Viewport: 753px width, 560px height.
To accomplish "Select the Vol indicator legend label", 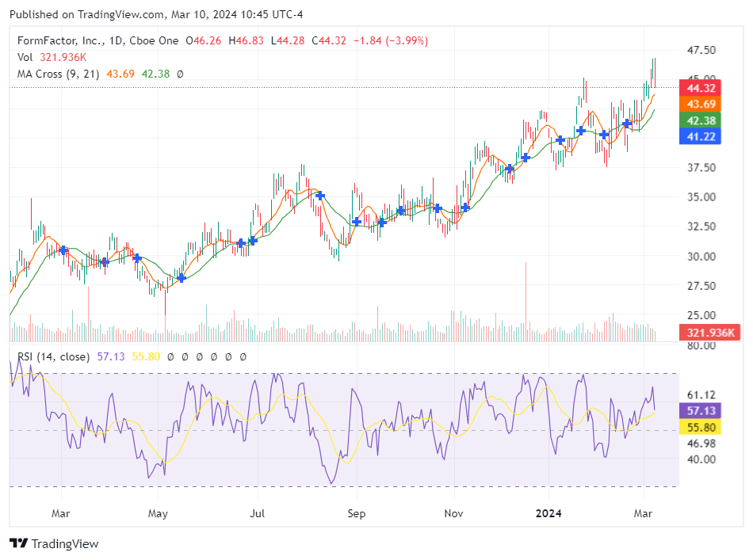I will (x=25, y=57).
